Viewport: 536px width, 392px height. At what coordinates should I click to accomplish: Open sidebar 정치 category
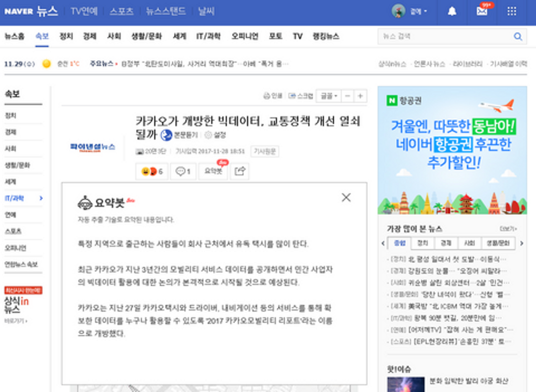10,115
